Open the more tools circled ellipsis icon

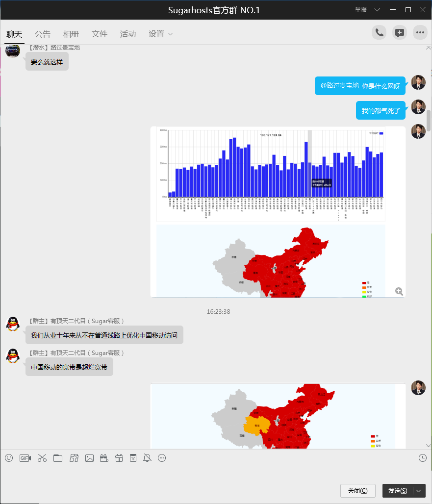pos(162,458)
